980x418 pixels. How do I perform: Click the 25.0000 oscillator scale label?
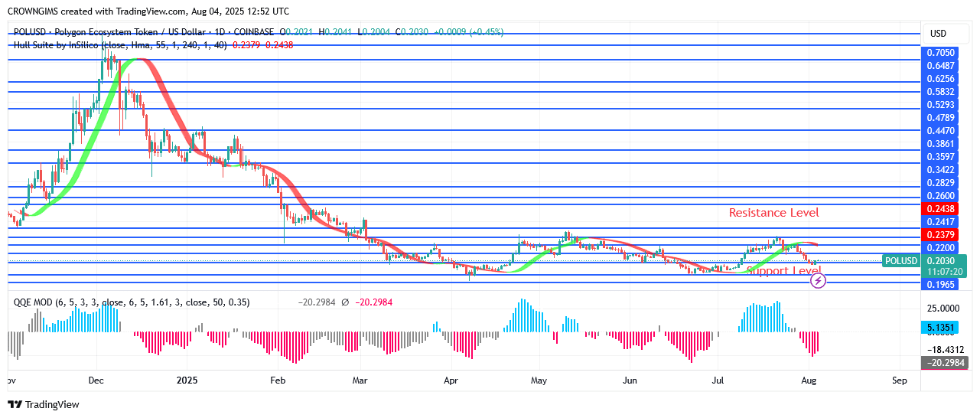[945, 308]
